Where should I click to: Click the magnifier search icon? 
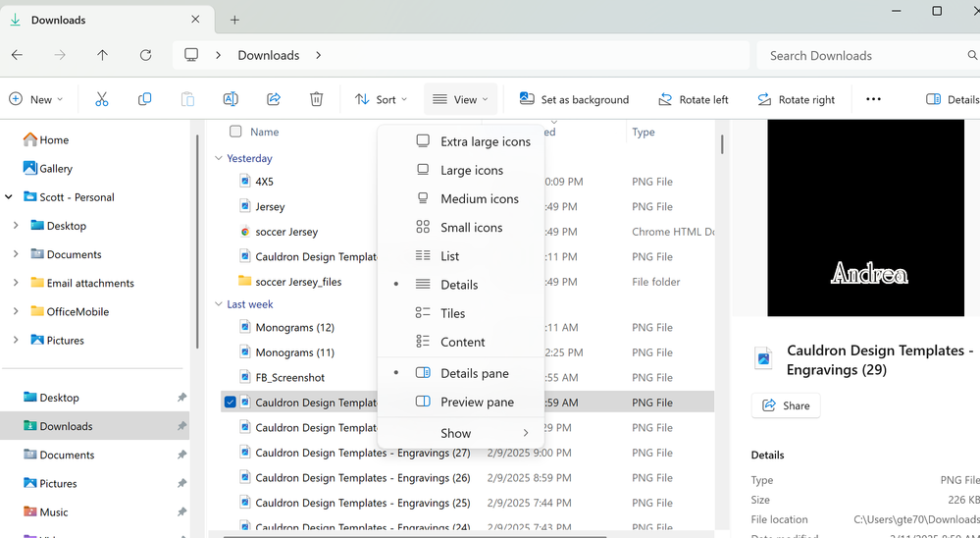[x=972, y=55]
